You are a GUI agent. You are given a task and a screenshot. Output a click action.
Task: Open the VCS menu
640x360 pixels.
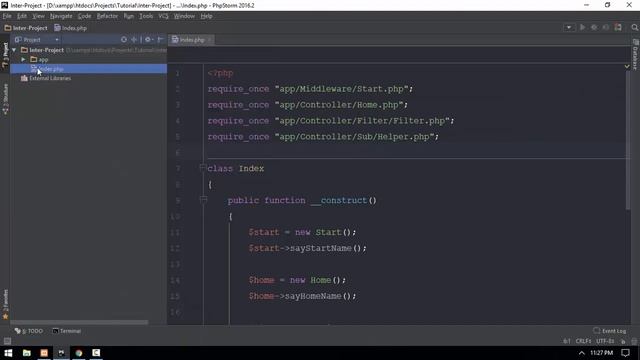(x=163, y=16)
